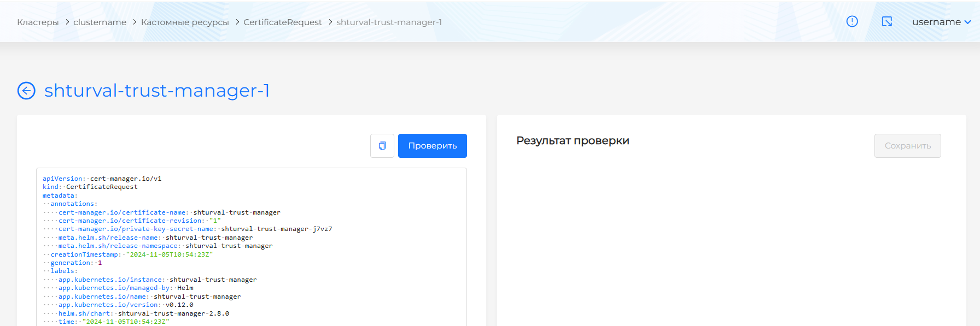Click the Результат проверки heading
Screen dimensions: 980x326
pos(573,141)
